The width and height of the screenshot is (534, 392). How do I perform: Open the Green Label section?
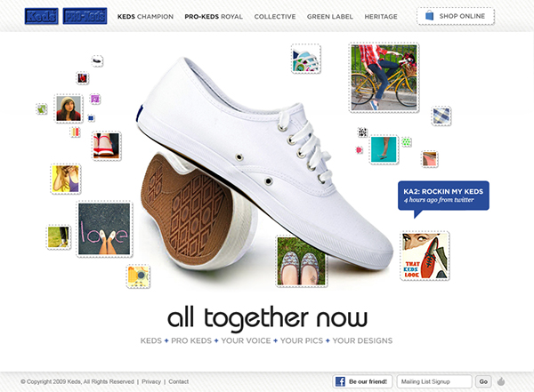pos(329,17)
